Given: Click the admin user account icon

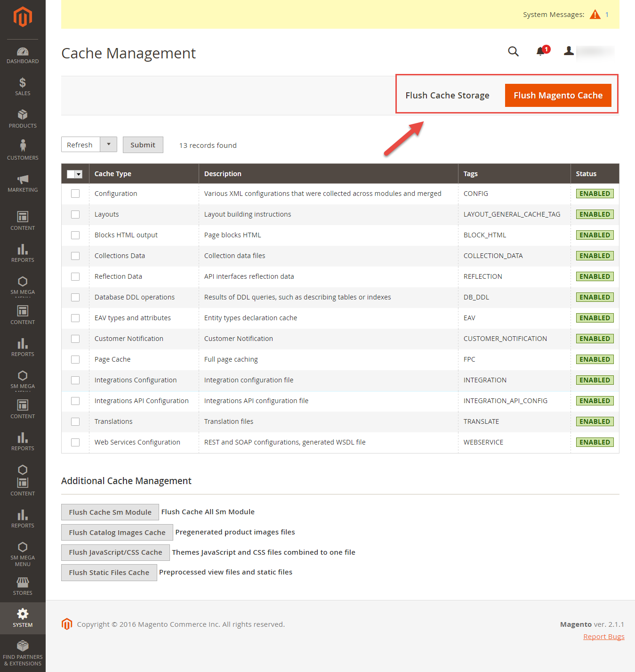Looking at the screenshot, I should click(x=569, y=51).
